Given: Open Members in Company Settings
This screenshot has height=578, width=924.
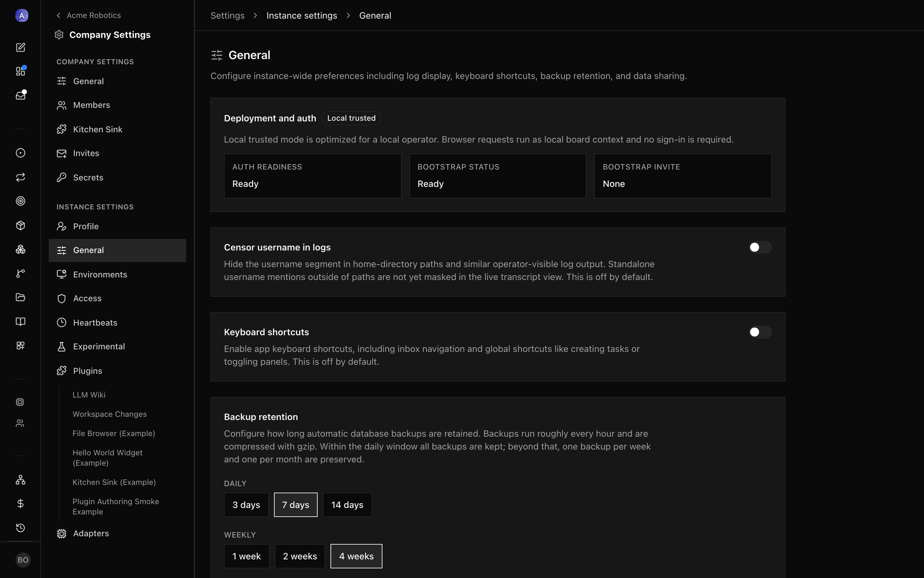Looking at the screenshot, I should tap(117, 105).
